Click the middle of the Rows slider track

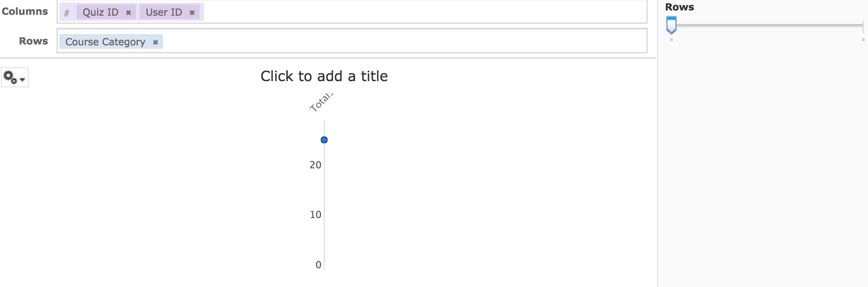click(767, 25)
